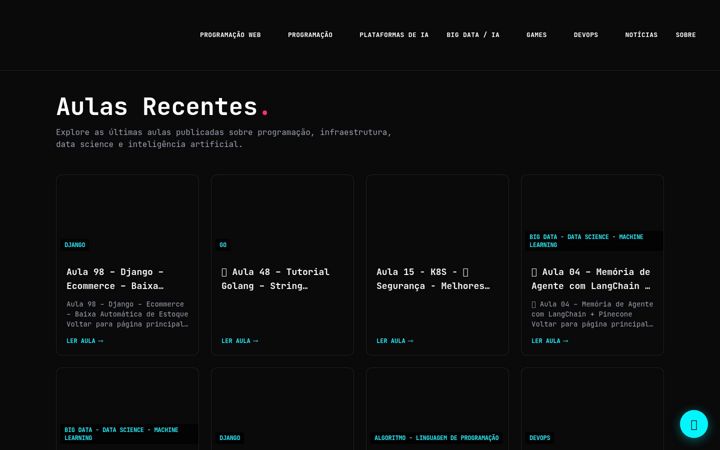Open the Sobre page
Screen dimensions: 720x450
tap(686, 35)
